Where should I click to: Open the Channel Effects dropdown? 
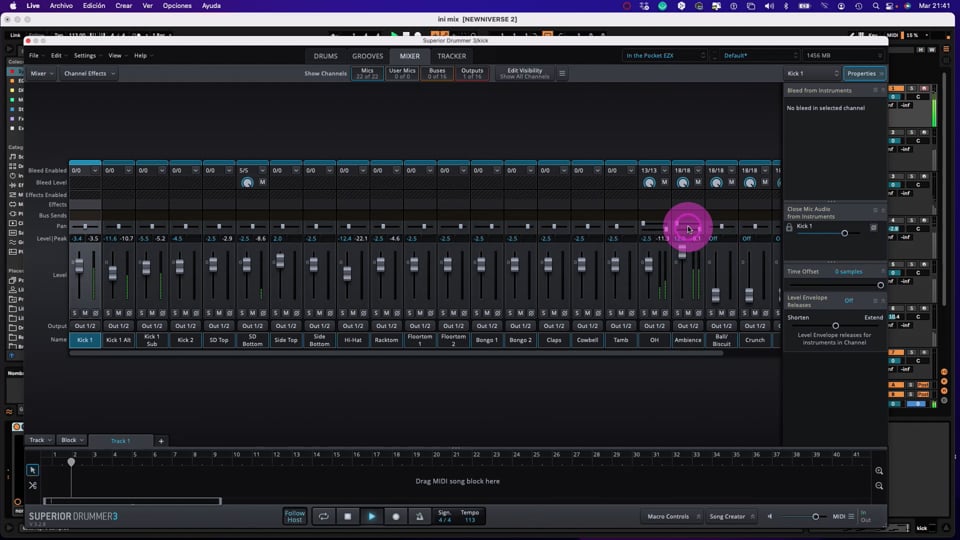[x=89, y=73]
